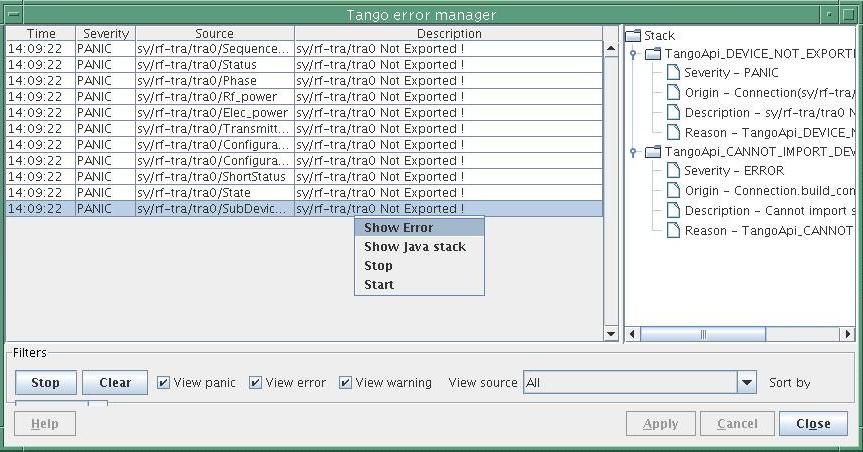Click the Origin - Connection(sy/rf-tra document icon
This screenshot has height=452, width=863.
673,92
